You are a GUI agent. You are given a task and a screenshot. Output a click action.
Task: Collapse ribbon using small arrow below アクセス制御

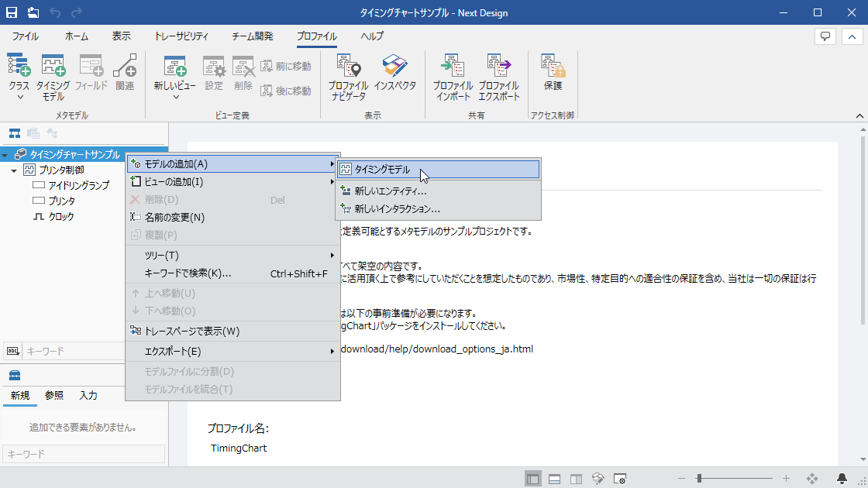click(859, 115)
